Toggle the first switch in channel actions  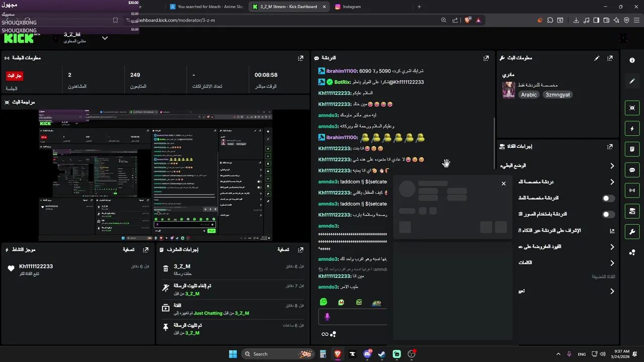point(608,198)
